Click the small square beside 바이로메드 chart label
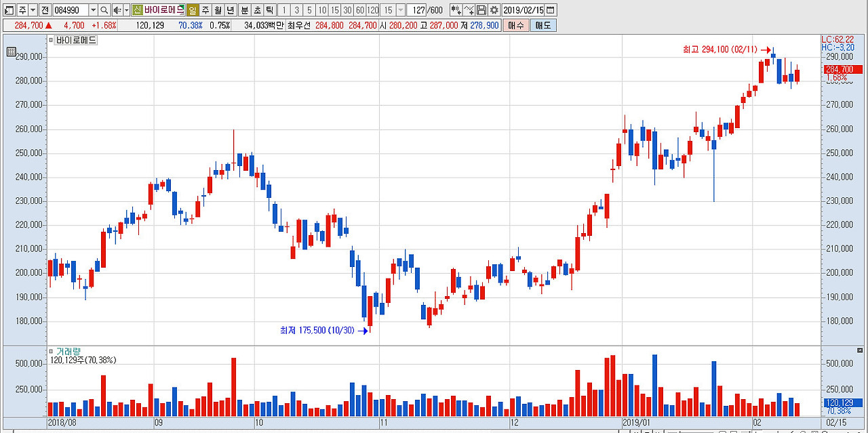The height and width of the screenshot is (433, 868). [x=50, y=40]
